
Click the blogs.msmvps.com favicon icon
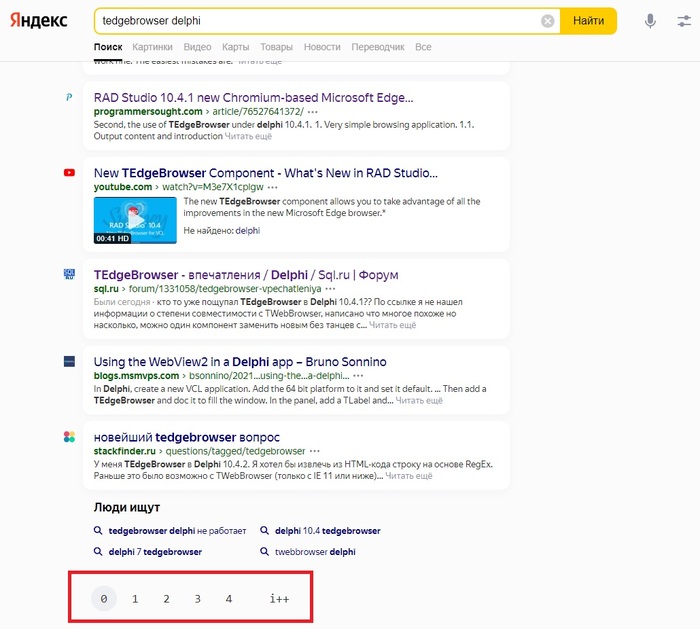[69, 361]
